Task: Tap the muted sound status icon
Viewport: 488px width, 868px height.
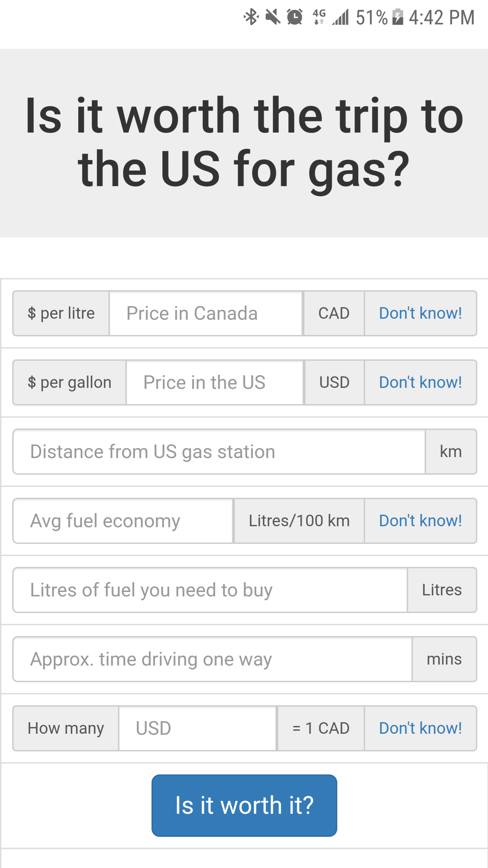Action: coord(273,17)
